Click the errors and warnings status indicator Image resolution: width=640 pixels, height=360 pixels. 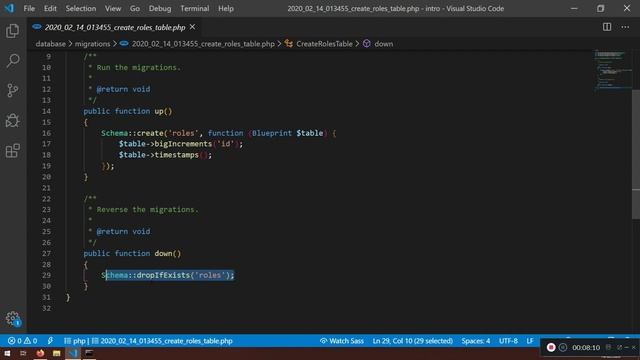coord(22,341)
